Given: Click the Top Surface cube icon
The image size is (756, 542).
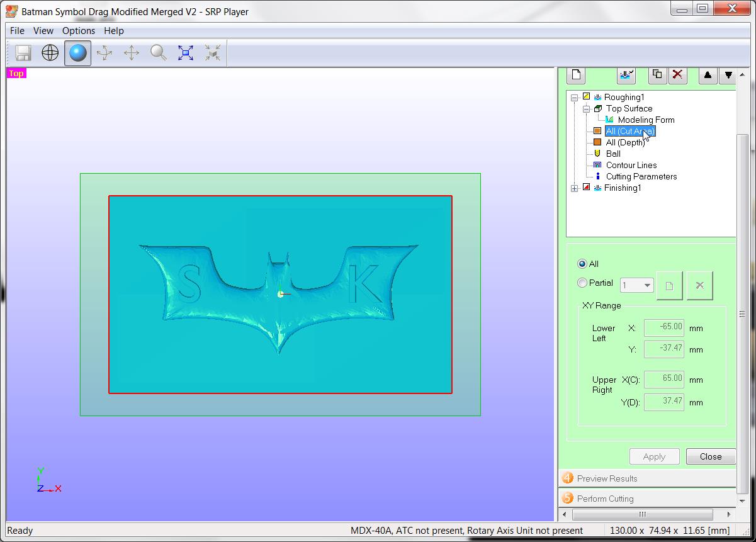Looking at the screenshot, I should pyautogui.click(x=598, y=108).
